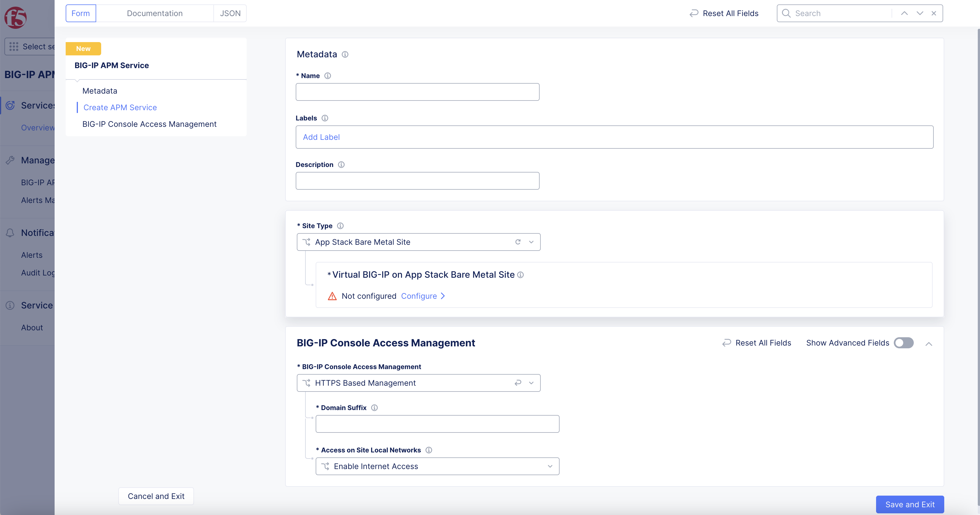
Task: Click the info icon next to Metadata heading
Action: point(345,54)
